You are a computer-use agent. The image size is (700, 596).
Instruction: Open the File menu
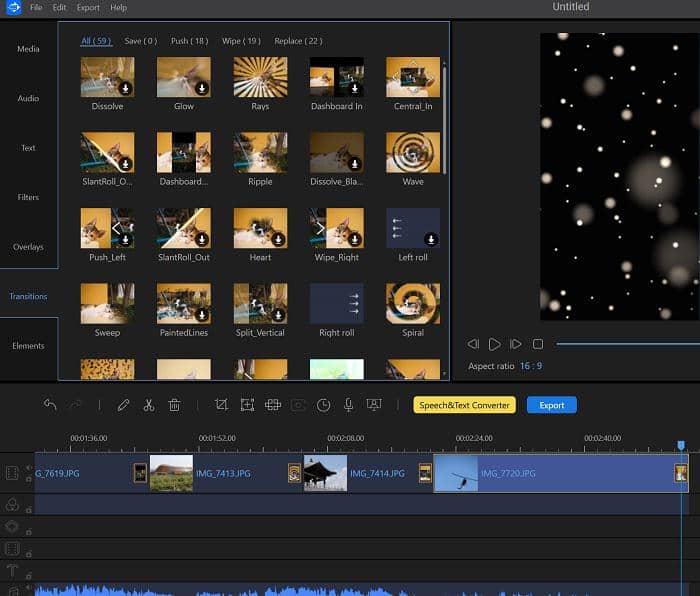pos(36,7)
